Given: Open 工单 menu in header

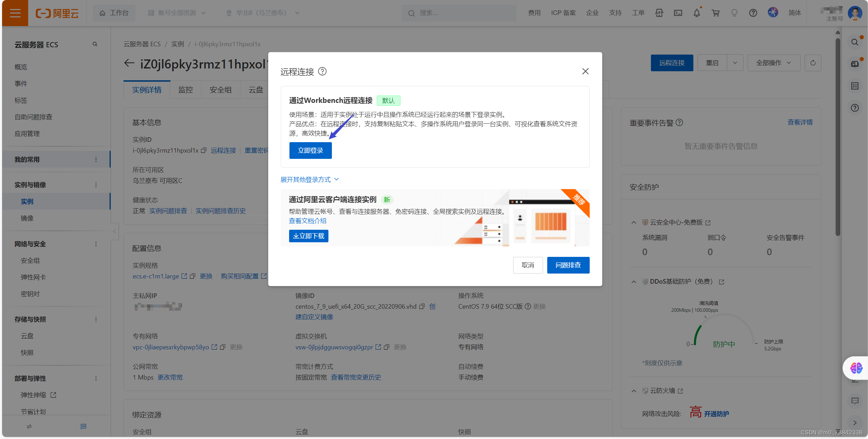Looking at the screenshot, I should 638,13.
